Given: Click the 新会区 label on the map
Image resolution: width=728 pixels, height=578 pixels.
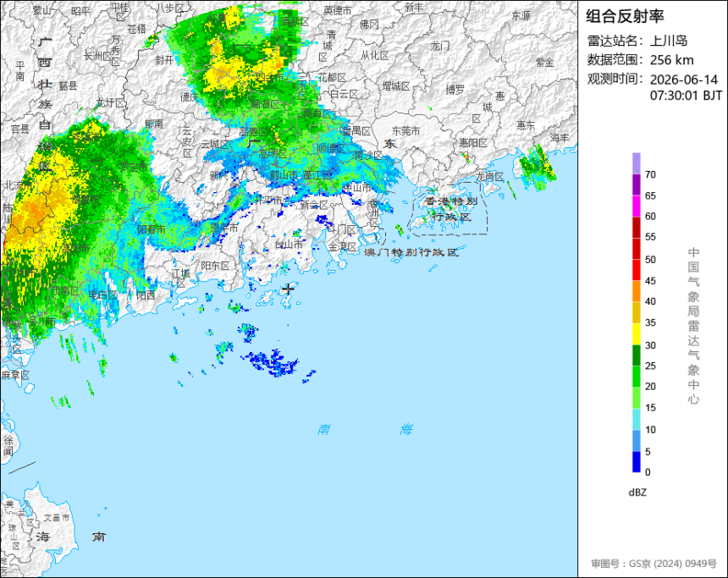Looking at the screenshot, I should click(x=314, y=205).
